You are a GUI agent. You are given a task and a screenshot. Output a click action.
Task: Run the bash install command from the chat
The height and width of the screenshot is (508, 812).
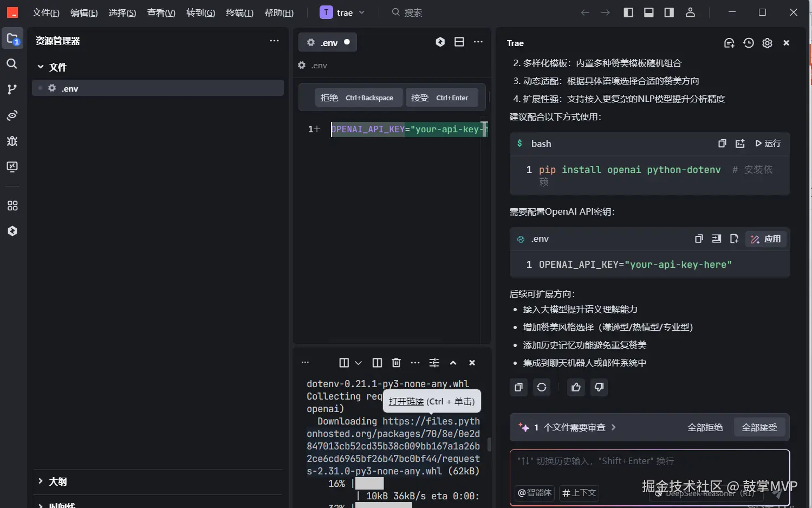pyautogui.click(x=768, y=143)
